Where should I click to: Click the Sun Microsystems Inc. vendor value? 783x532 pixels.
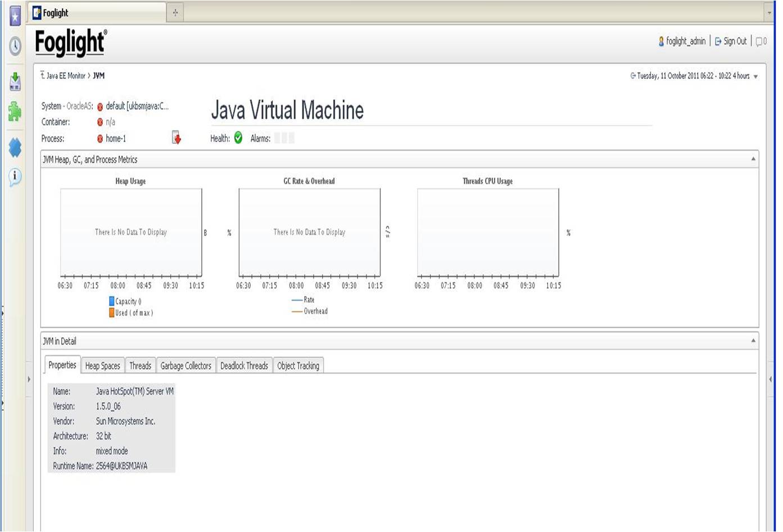tap(125, 421)
